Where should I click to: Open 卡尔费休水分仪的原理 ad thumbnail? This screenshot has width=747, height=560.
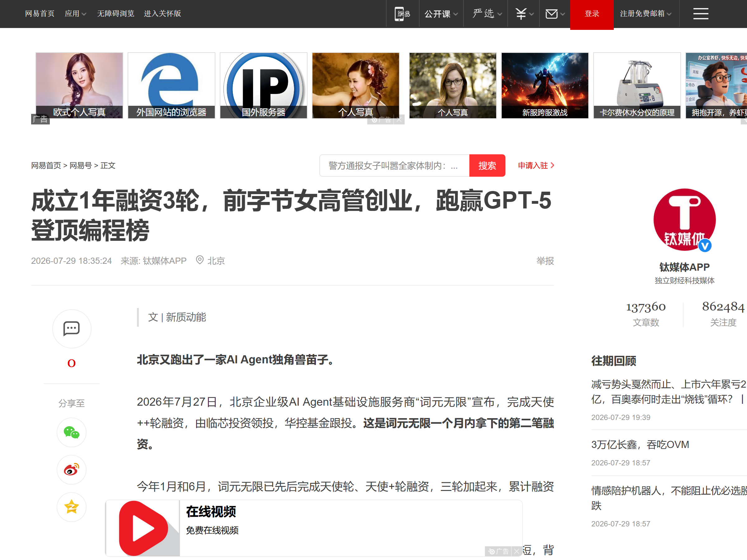637,86
